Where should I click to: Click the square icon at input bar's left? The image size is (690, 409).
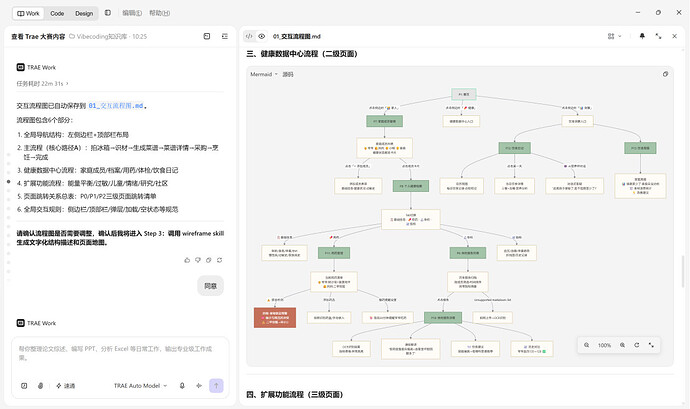point(24,386)
